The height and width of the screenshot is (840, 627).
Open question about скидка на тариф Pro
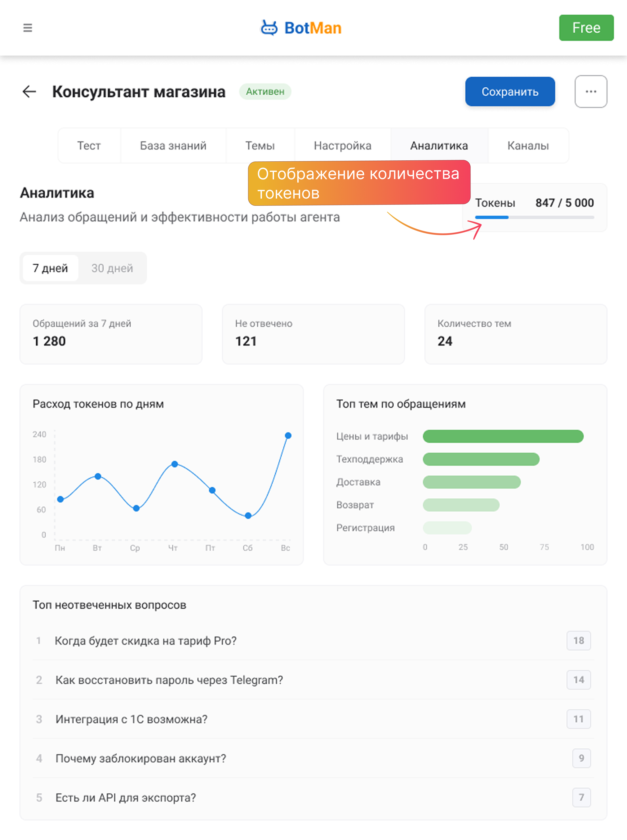[146, 641]
